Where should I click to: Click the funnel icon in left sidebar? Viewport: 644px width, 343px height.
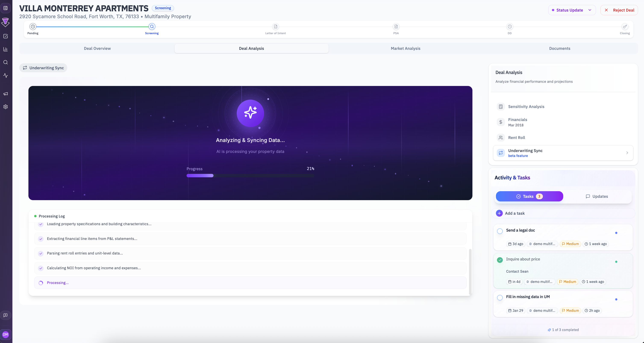click(6, 22)
